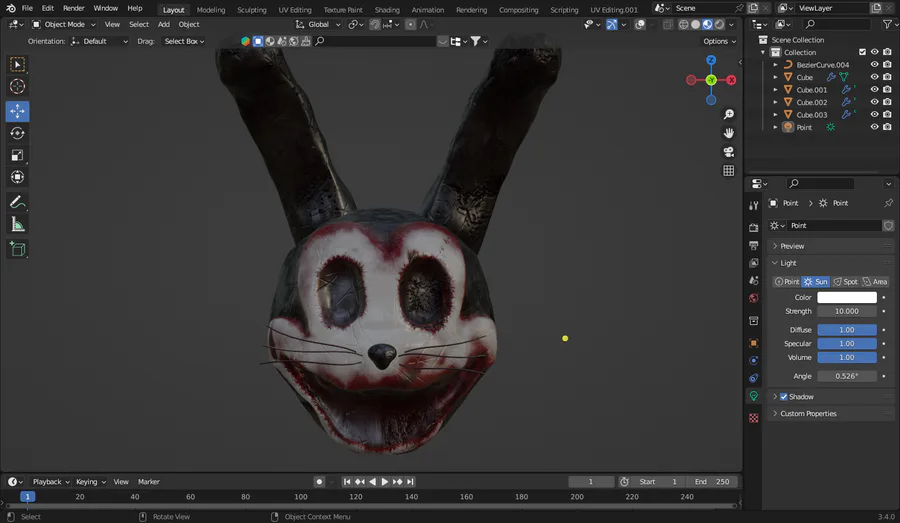Click blue Z axis on navigation gizmo
This screenshot has width=900, height=523.
711,60
